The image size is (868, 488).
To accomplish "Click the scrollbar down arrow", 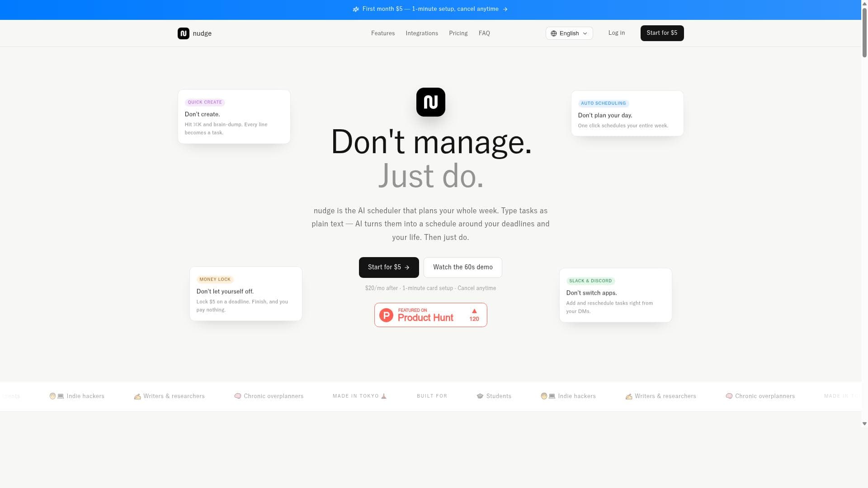I will pos(864,424).
